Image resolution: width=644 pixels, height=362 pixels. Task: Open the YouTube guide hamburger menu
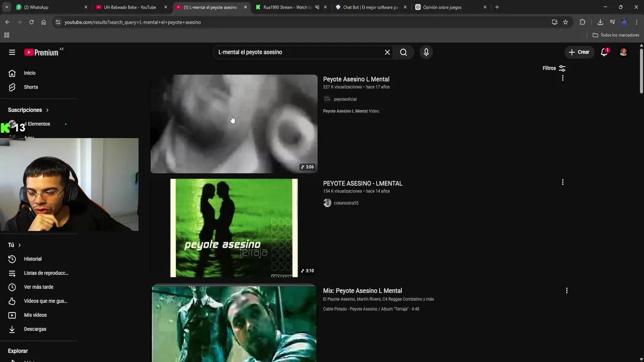coord(12,52)
